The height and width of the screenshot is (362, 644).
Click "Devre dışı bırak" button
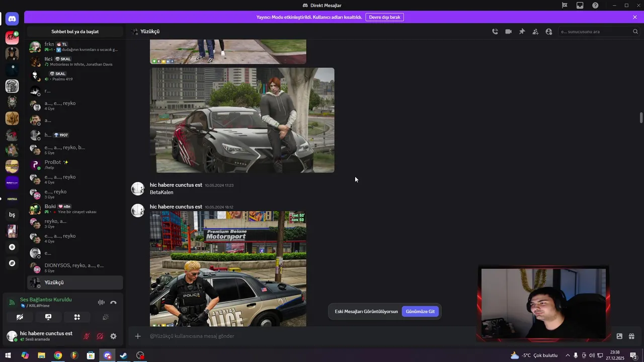click(x=384, y=17)
